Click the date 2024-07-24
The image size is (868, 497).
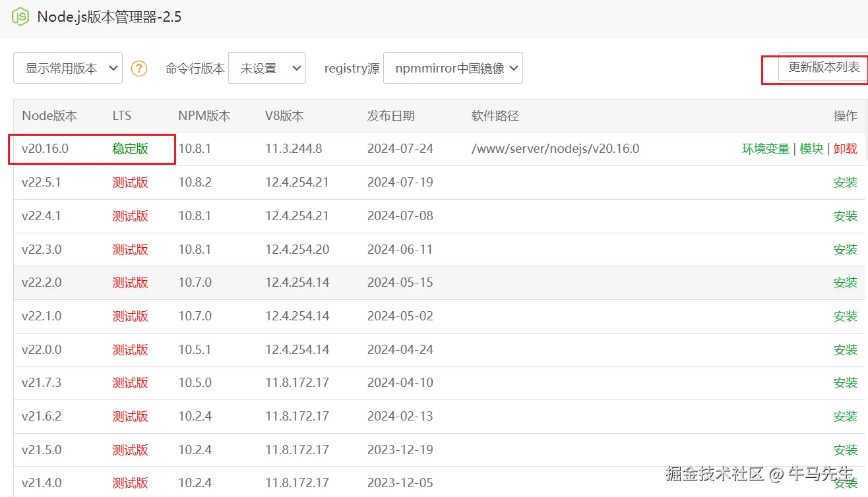tap(400, 149)
